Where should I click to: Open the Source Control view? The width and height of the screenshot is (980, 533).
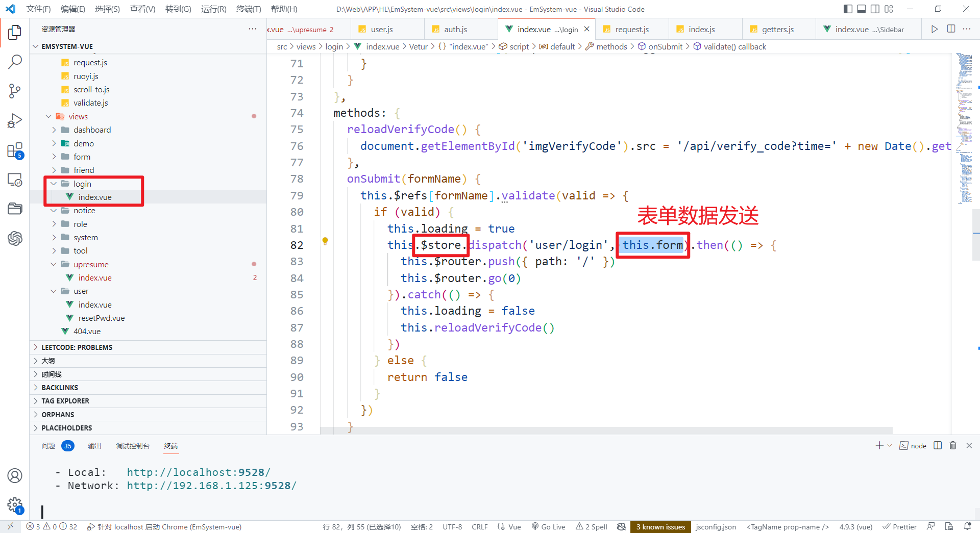[15, 91]
